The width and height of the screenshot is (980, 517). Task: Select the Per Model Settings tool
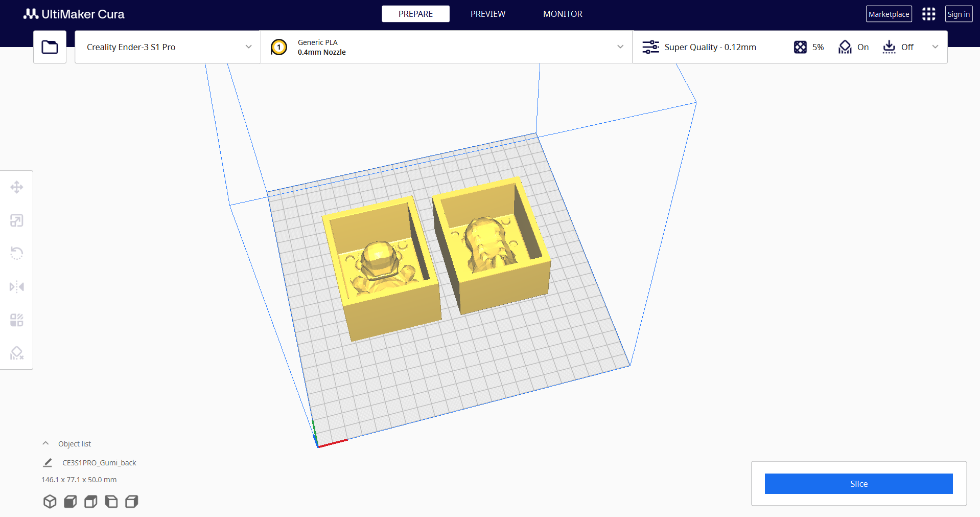[x=17, y=320]
